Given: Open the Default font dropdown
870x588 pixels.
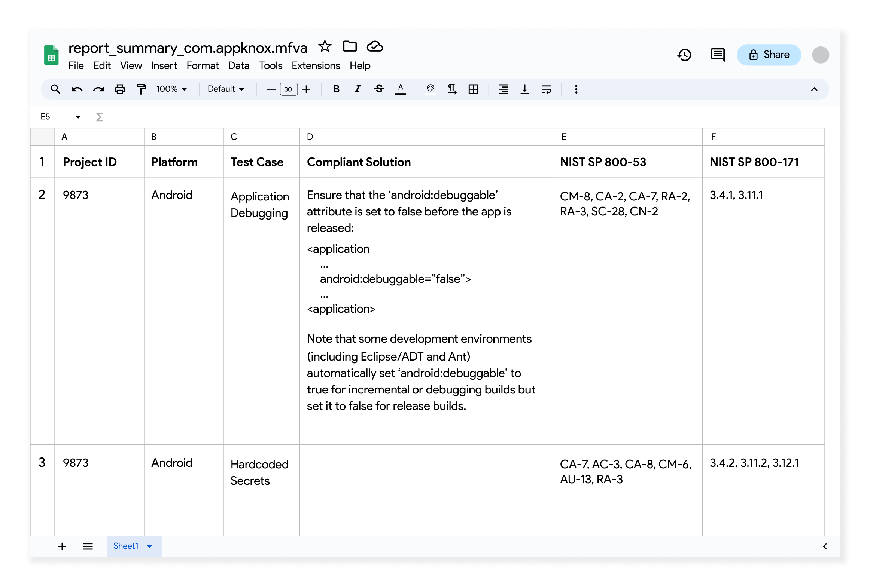Looking at the screenshot, I should (225, 89).
